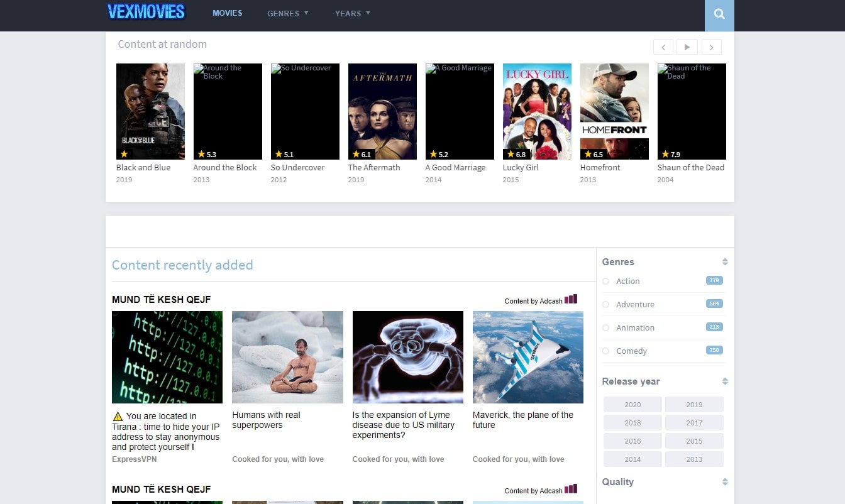Viewport: 845px width, 504px height.
Task: Open Shaun of the Dead poster placeholder
Action: tap(692, 111)
